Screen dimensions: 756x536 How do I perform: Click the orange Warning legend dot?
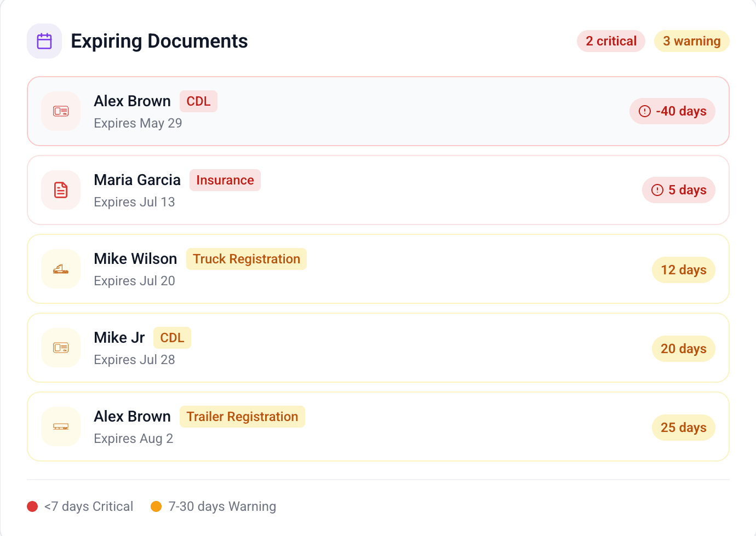[x=156, y=506]
